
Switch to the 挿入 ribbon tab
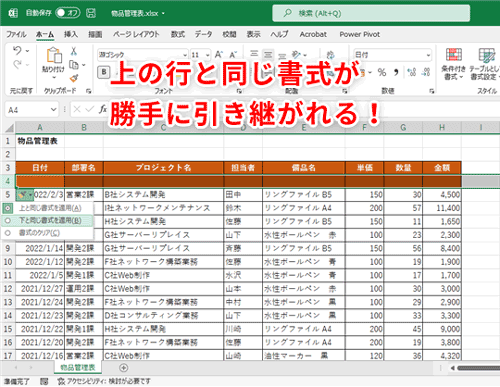(71, 34)
